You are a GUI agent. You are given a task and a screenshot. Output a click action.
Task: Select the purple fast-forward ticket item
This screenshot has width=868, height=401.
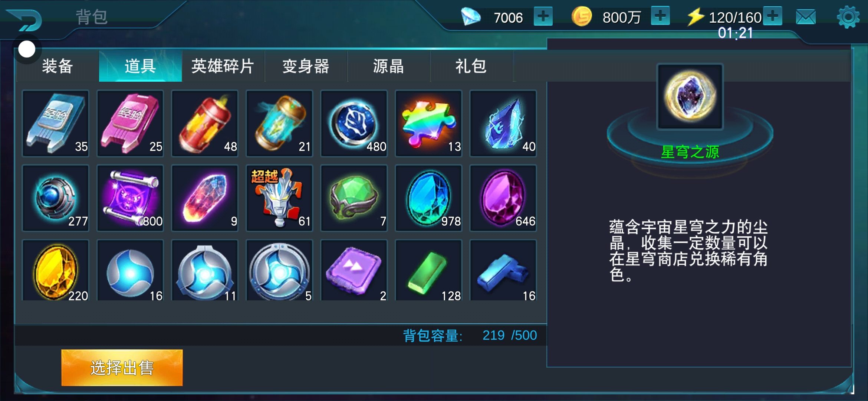coord(354,270)
